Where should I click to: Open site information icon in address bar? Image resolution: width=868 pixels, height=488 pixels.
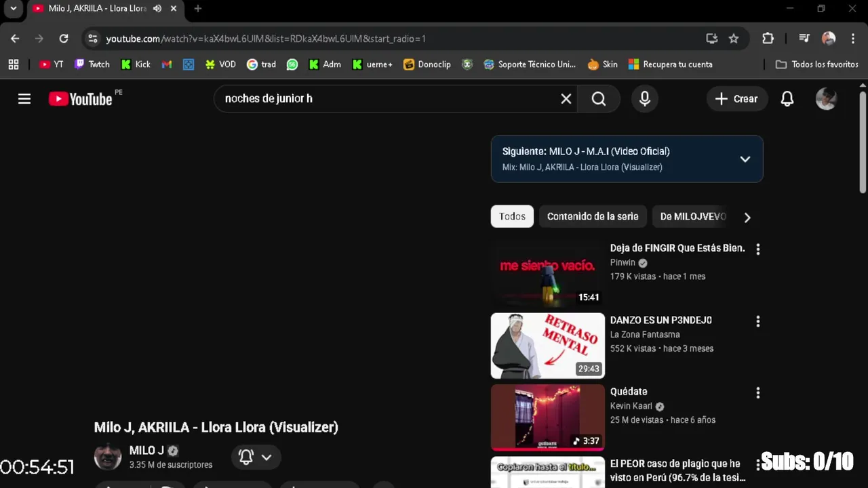(93, 39)
